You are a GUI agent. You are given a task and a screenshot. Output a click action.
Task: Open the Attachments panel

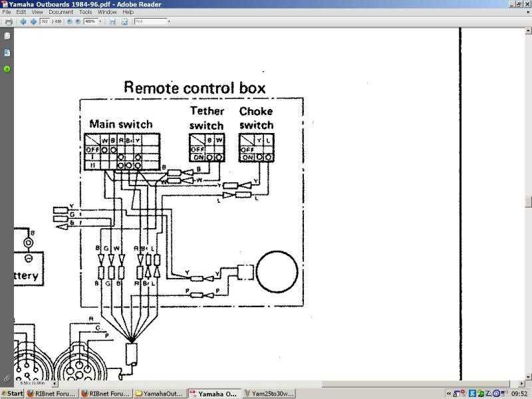point(7,53)
